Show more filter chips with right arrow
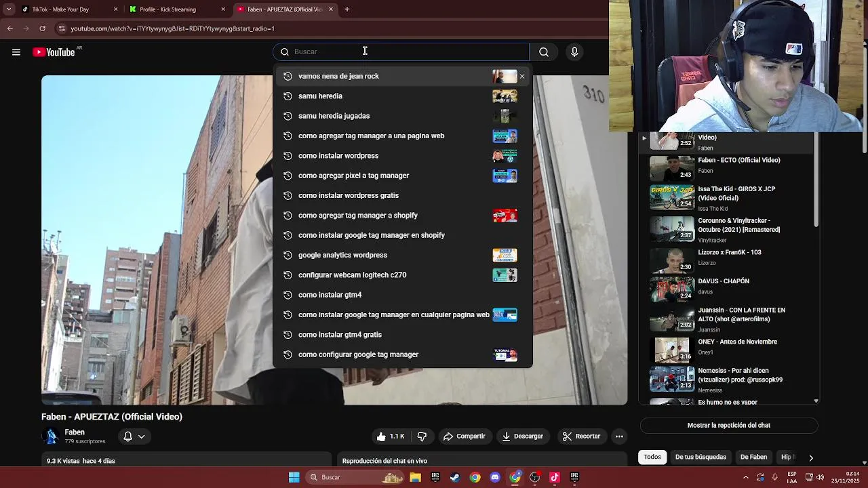The image size is (868, 488). 811,457
